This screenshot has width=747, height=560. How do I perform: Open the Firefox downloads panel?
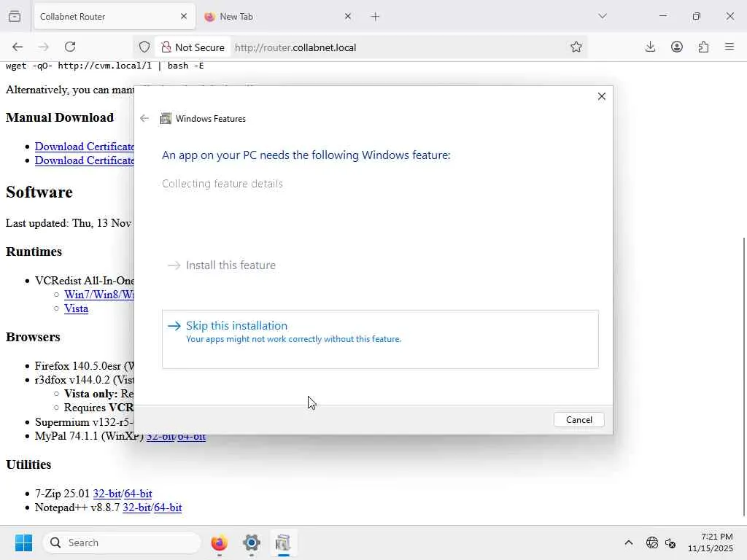[650, 47]
